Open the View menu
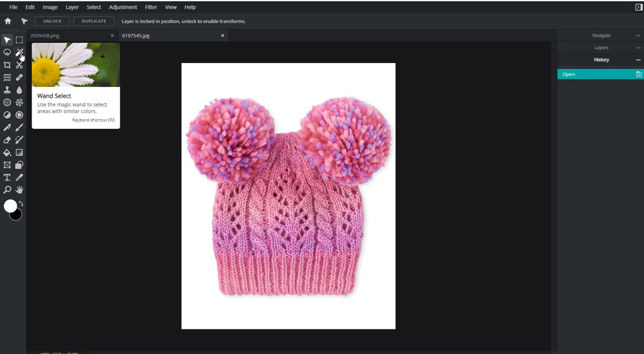Screen dimensions: 644x354 171,7
